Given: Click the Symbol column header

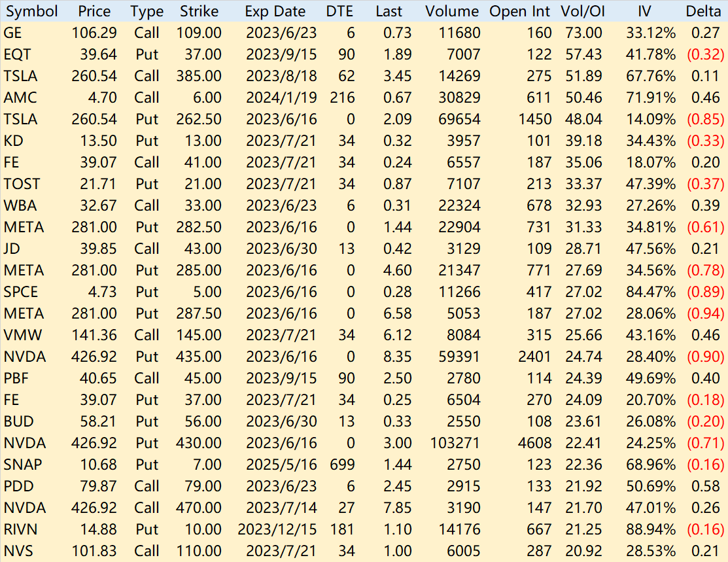Looking at the screenshot, I should click(x=31, y=11).
